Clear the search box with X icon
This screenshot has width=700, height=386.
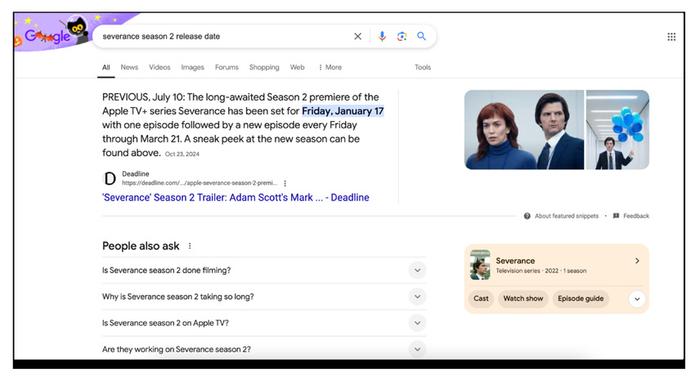tap(358, 37)
